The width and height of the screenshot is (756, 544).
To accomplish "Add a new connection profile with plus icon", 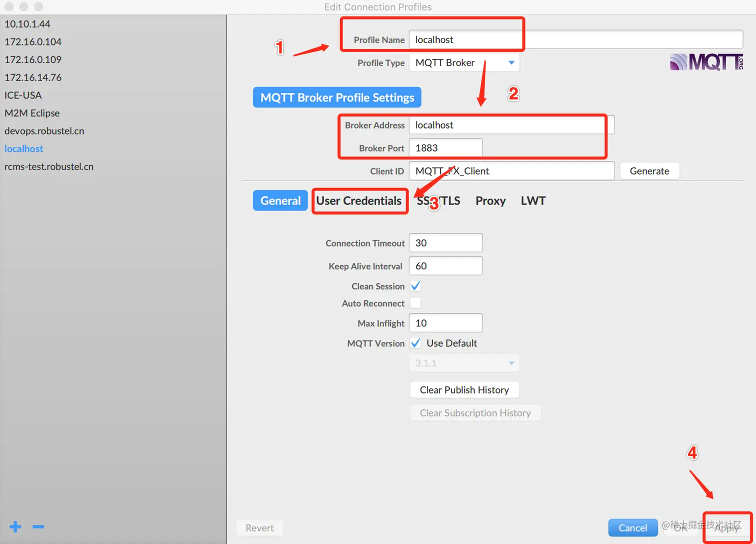I will [x=15, y=526].
